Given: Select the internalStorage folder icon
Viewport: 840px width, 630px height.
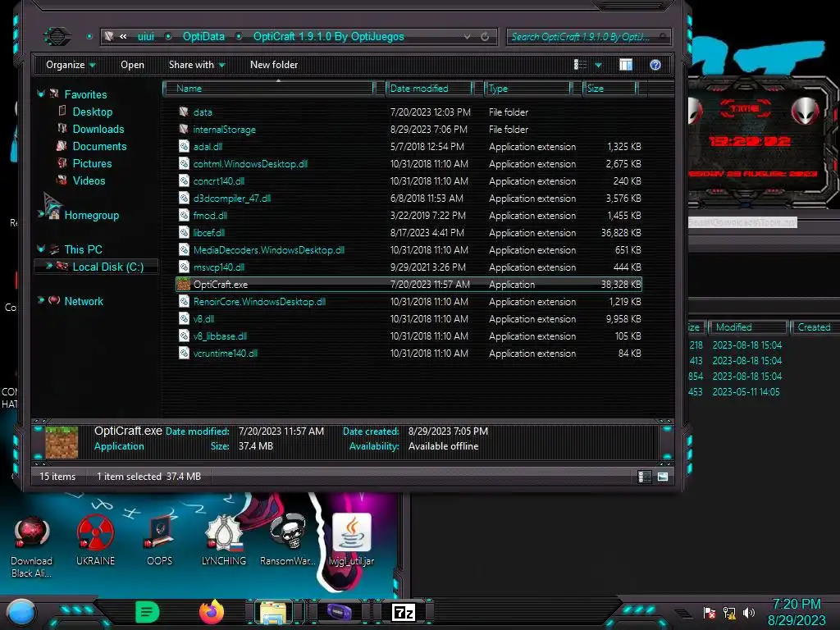Looking at the screenshot, I should (x=184, y=129).
